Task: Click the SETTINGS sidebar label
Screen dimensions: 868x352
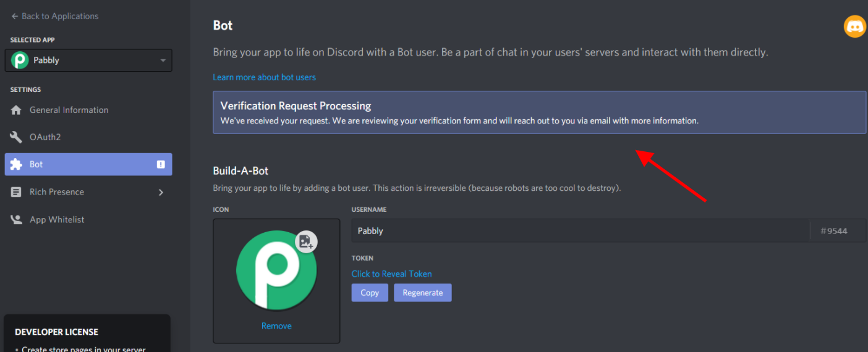Action: 25,90
